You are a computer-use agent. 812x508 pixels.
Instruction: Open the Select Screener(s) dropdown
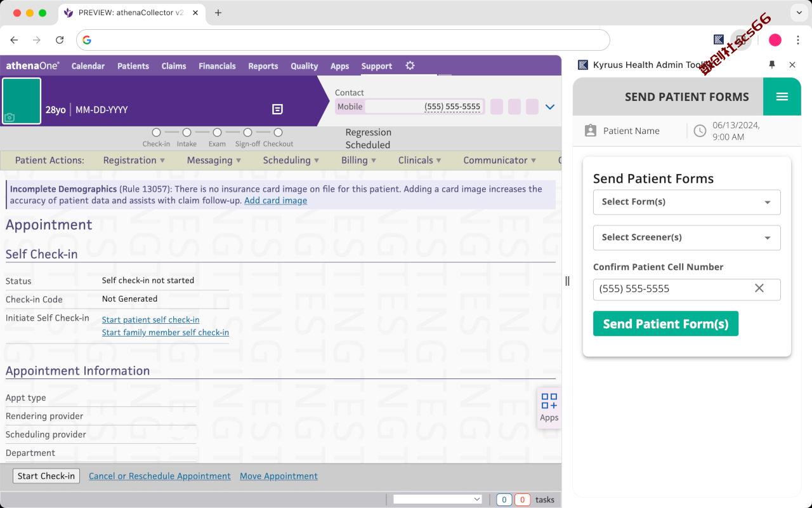687,237
